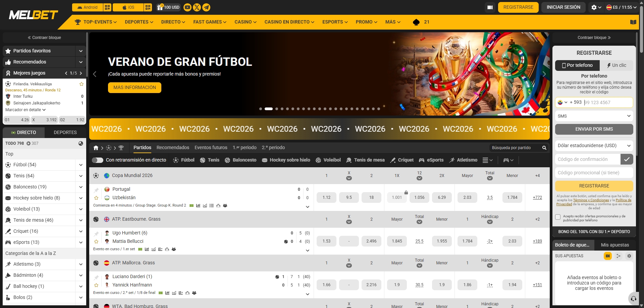Open the Android QR code icon
Screen dimensions: 644x308
[107, 7]
